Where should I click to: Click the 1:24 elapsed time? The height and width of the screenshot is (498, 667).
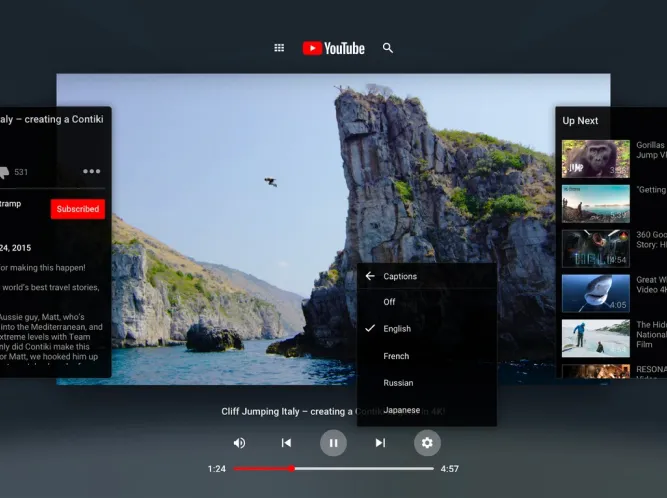pos(217,469)
